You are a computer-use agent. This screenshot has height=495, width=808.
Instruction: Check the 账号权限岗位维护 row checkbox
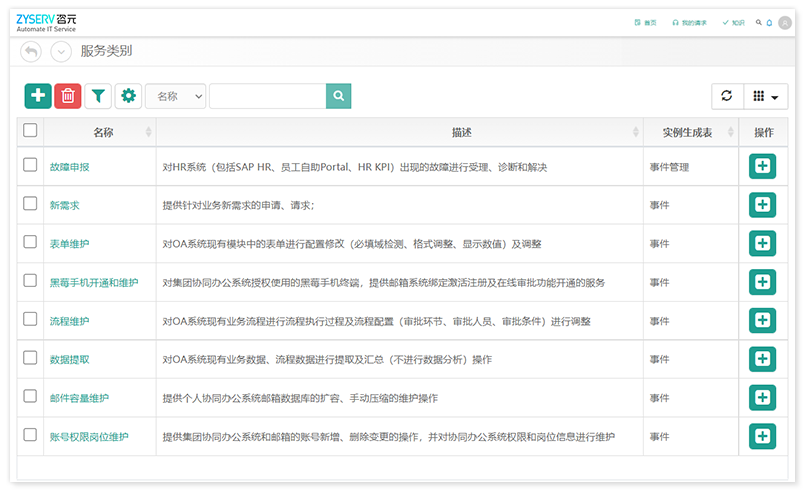tap(30, 435)
